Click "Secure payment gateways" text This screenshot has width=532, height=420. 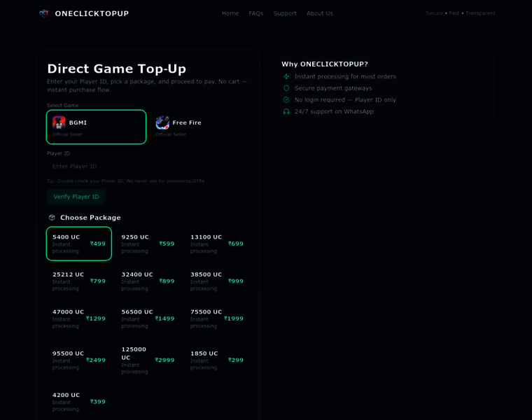[x=333, y=88]
